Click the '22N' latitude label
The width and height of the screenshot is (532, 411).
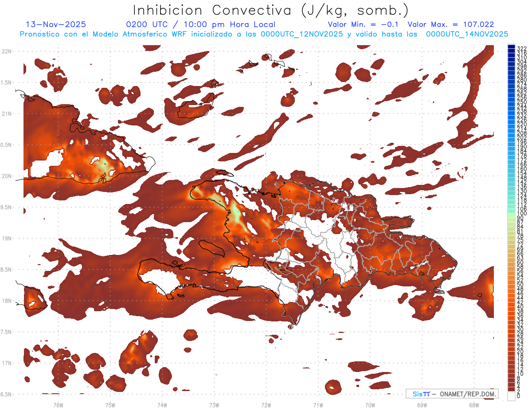tap(7, 51)
